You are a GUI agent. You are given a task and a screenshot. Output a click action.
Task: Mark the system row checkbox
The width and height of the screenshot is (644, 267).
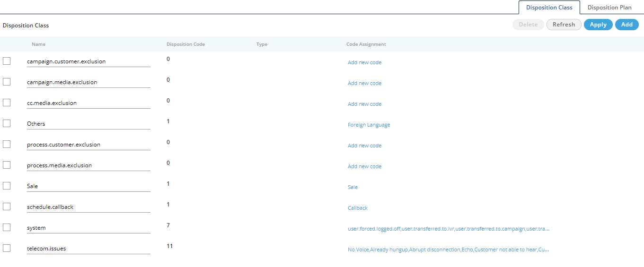point(7,227)
